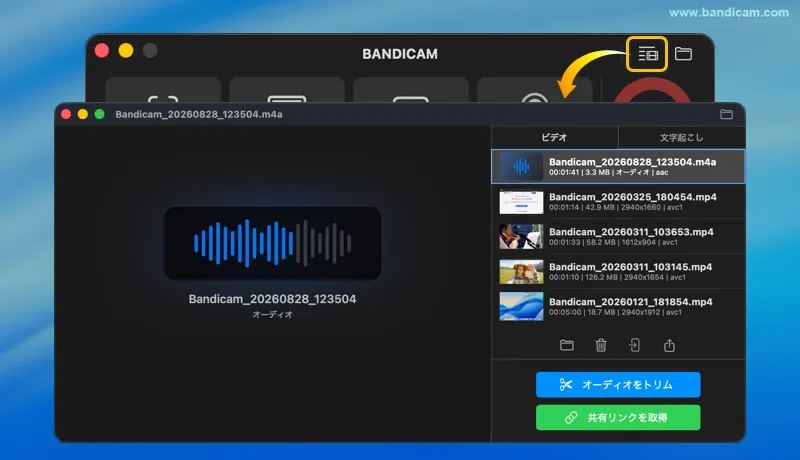Screen dimensions: 800x460
Task: Click thumbnail of Bandicam_20260311_103653.mp4
Action: pyautogui.click(x=521, y=237)
